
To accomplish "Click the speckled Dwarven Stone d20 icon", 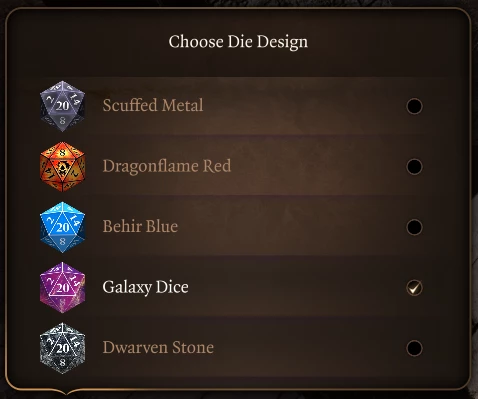I will pos(62,348).
